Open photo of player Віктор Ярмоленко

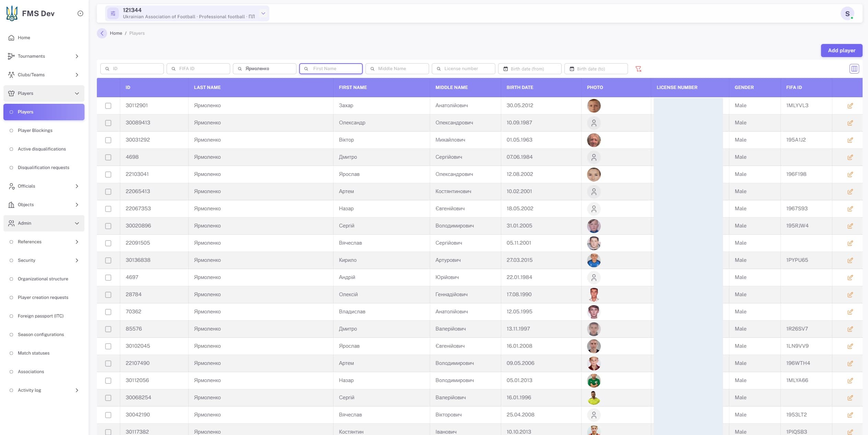(594, 140)
